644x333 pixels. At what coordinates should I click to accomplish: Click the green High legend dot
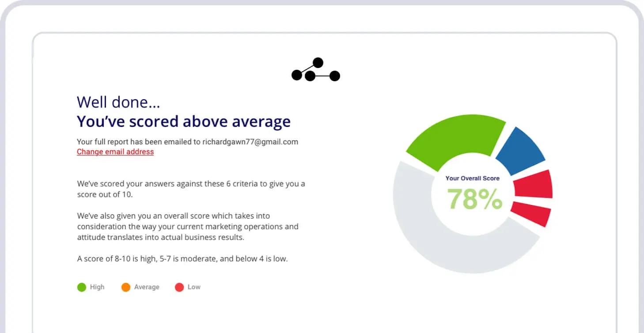tap(82, 288)
